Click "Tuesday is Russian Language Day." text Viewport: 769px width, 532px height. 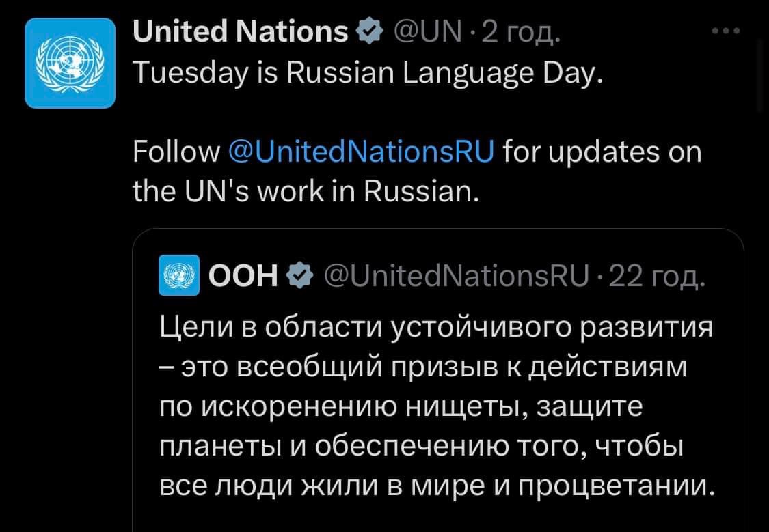pos(368,70)
